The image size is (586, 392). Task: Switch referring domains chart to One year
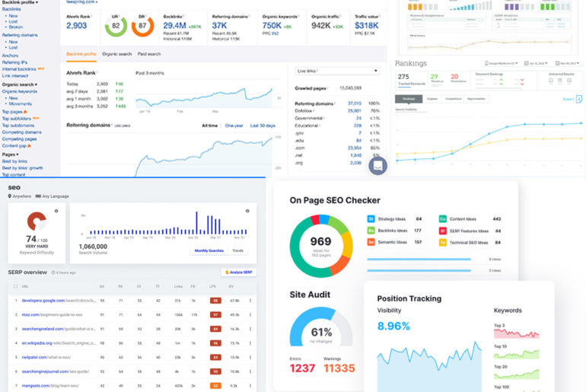[x=234, y=126]
